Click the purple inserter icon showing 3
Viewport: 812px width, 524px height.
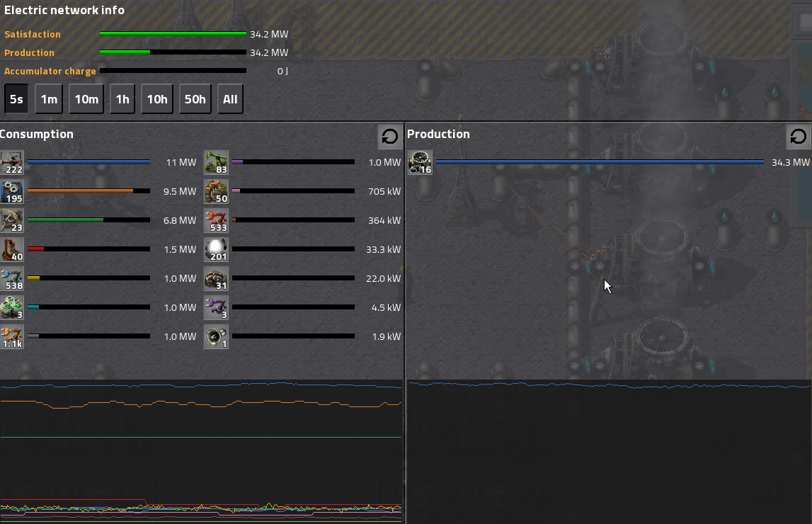pos(216,307)
